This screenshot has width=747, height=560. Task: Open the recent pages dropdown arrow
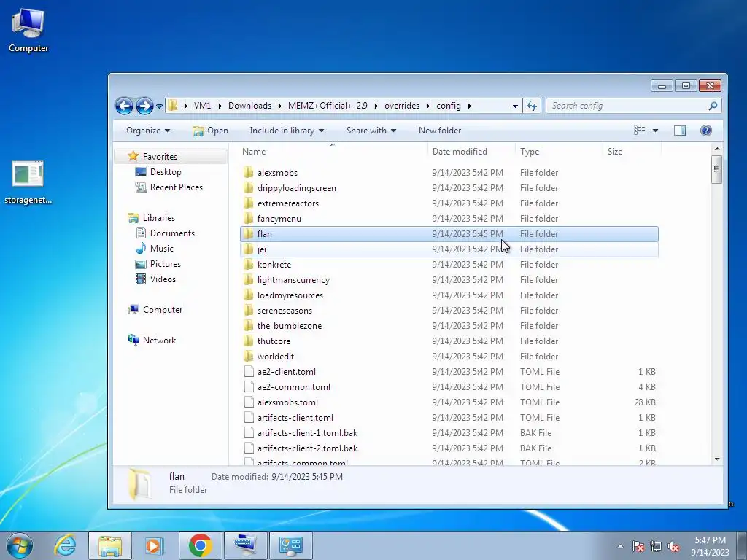(x=159, y=106)
